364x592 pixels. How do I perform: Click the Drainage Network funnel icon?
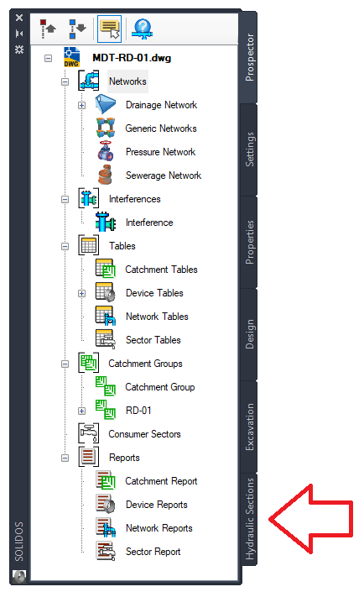(x=105, y=105)
